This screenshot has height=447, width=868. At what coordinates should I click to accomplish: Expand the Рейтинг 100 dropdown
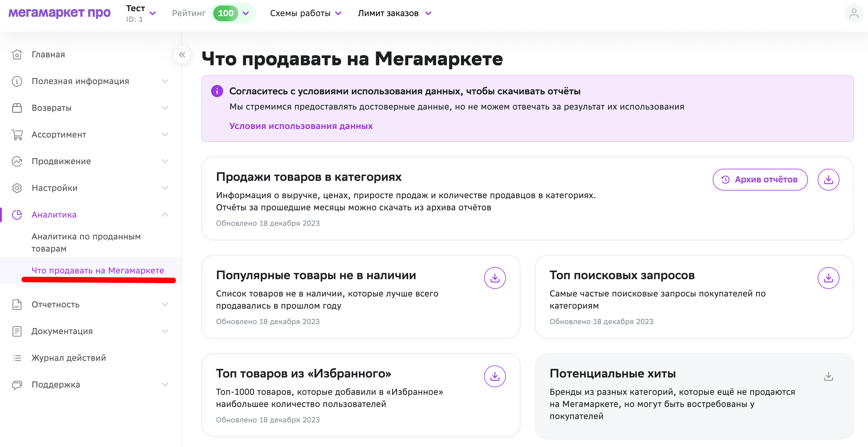[x=246, y=13]
